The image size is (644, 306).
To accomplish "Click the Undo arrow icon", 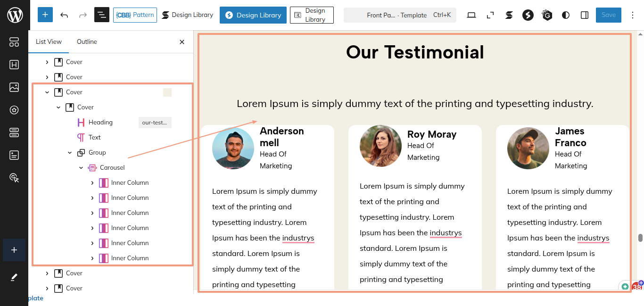I will pyautogui.click(x=64, y=15).
